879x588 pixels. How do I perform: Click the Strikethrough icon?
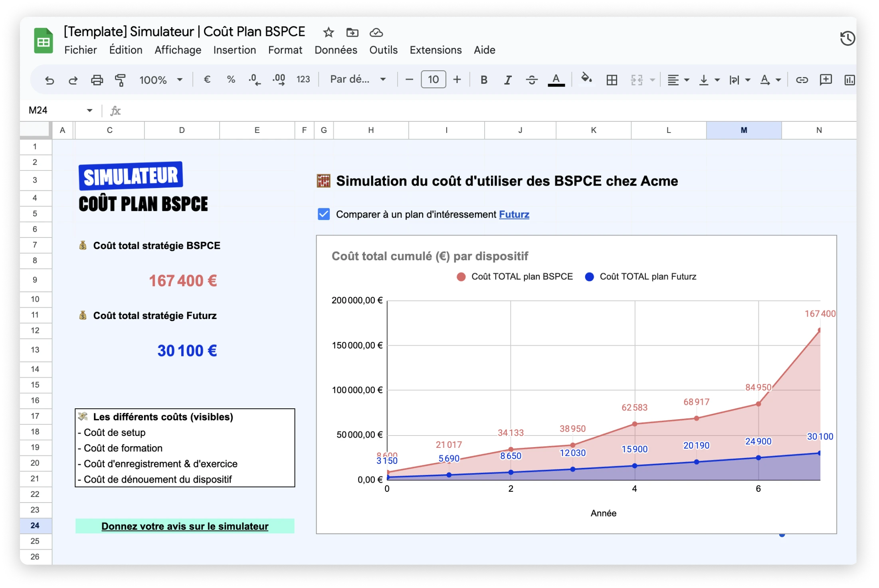(x=531, y=80)
